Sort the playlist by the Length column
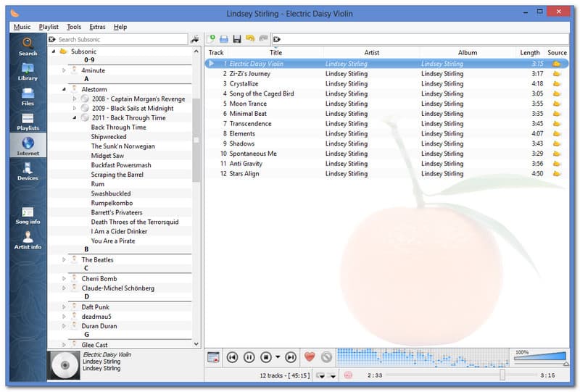This screenshot has height=392, width=580. coord(530,52)
